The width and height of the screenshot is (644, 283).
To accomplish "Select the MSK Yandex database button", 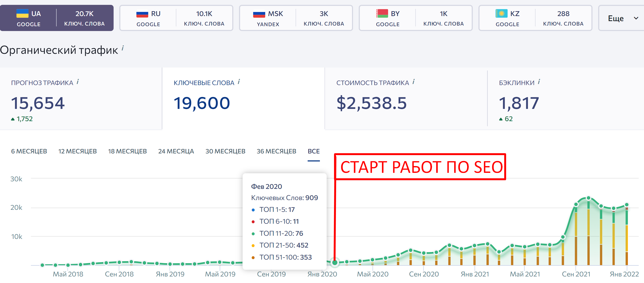I will click(x=296, y=18).
